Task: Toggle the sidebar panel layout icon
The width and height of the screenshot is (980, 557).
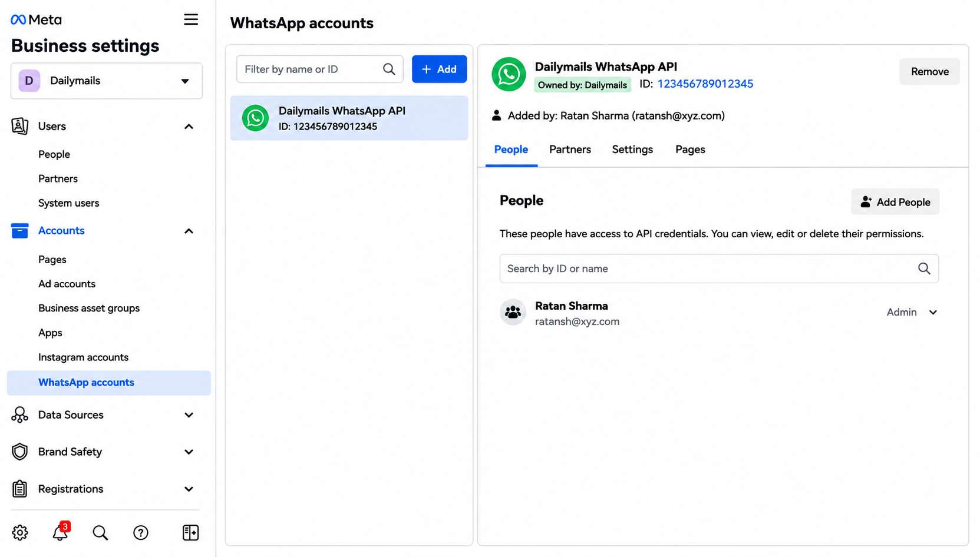Action: pos(190,532)
